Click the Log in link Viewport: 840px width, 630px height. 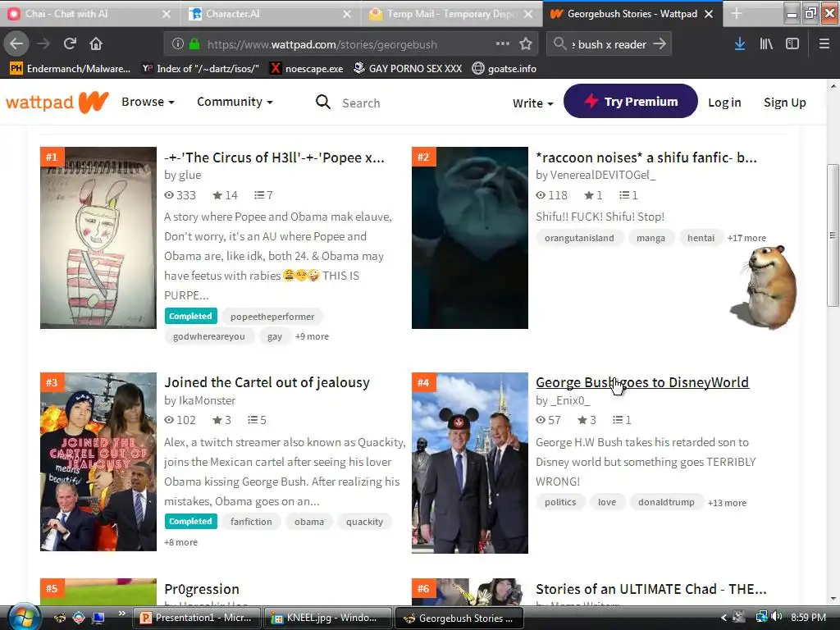pos(724,103)
